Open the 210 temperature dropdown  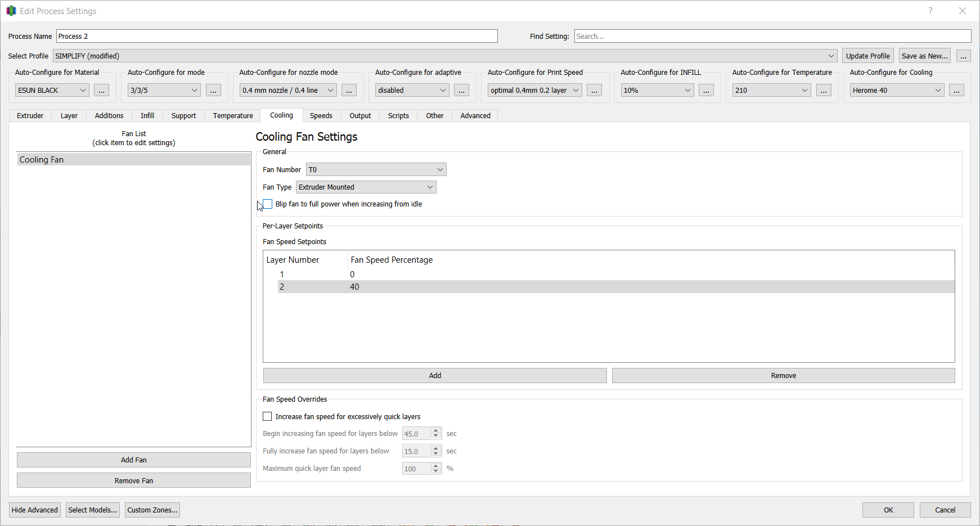point(771,90)
